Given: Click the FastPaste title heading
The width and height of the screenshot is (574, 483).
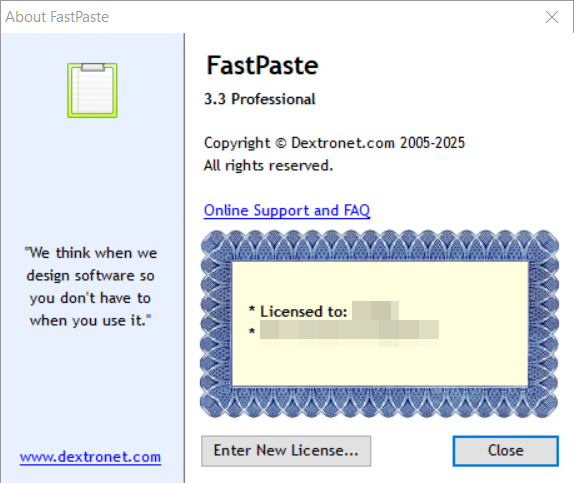Looking at the screenshot, I should tap(262, 66).
